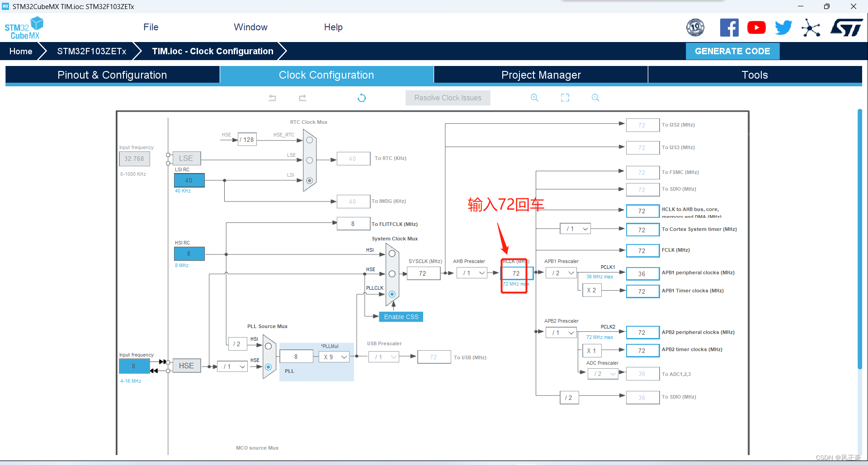Open the APB1 Prescaler dropdown

tap(561, 273)
